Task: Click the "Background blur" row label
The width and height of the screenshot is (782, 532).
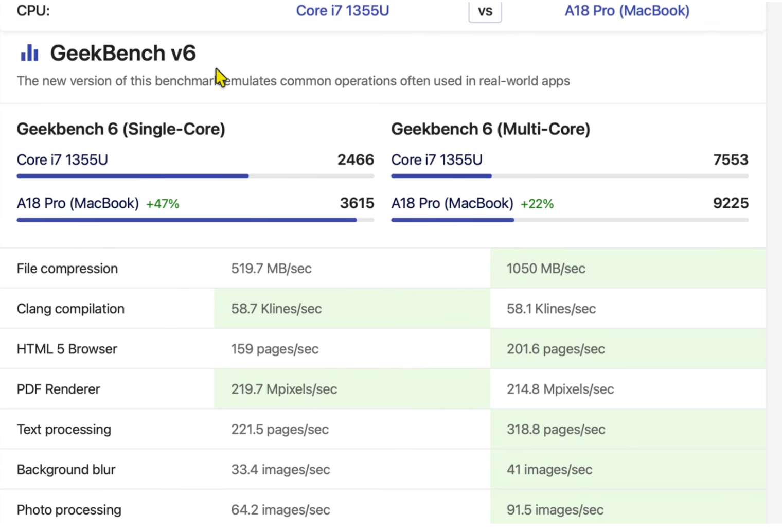Action: point(66,469)
